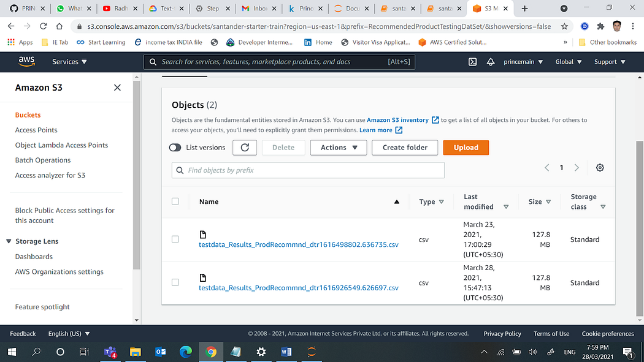The image size is (644, 362).
Task: Open Microsoft Teams in taskbar
Action: tap(110, 352)
